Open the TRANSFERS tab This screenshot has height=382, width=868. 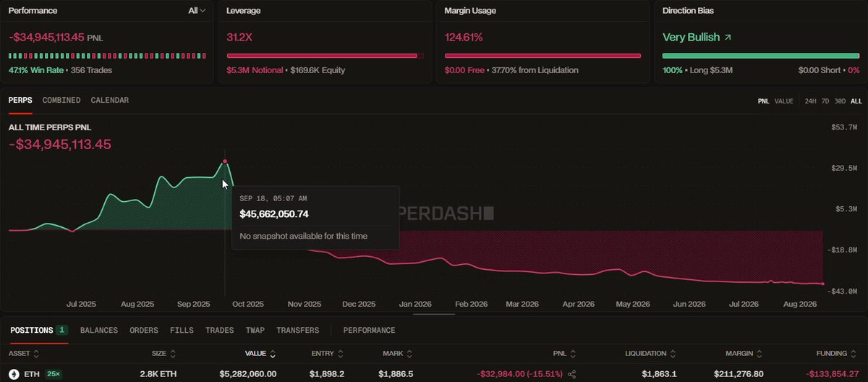tap(297, 330)
